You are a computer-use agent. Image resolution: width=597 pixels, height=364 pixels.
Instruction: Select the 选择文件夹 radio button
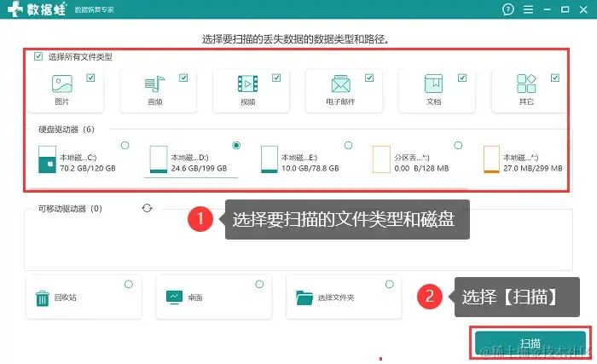click(390, 284)
